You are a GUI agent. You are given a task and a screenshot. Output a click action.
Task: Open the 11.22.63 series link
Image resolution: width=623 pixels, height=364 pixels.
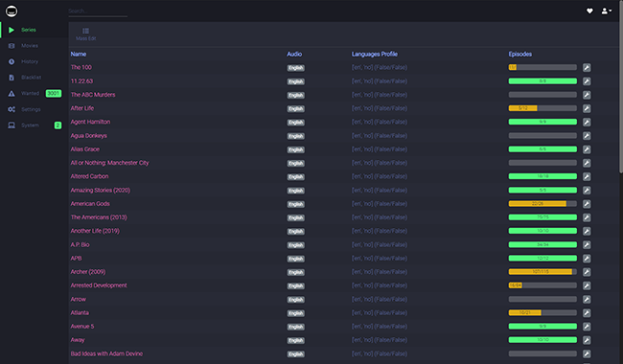click(x=81, y=81)
